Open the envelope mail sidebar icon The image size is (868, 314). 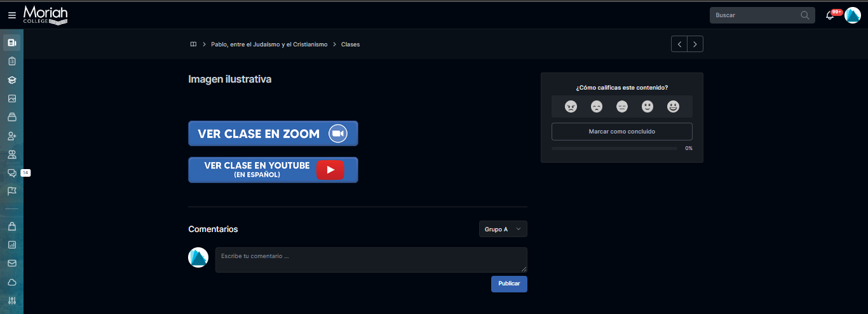click(11, 263)
